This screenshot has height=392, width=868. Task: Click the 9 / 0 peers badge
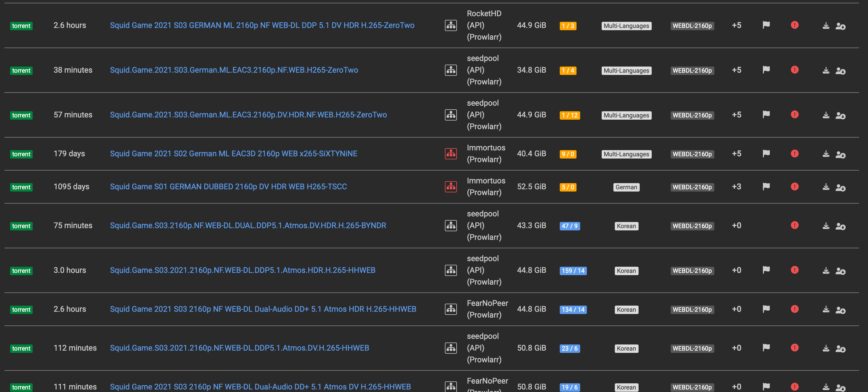click(x=568, y=154)
